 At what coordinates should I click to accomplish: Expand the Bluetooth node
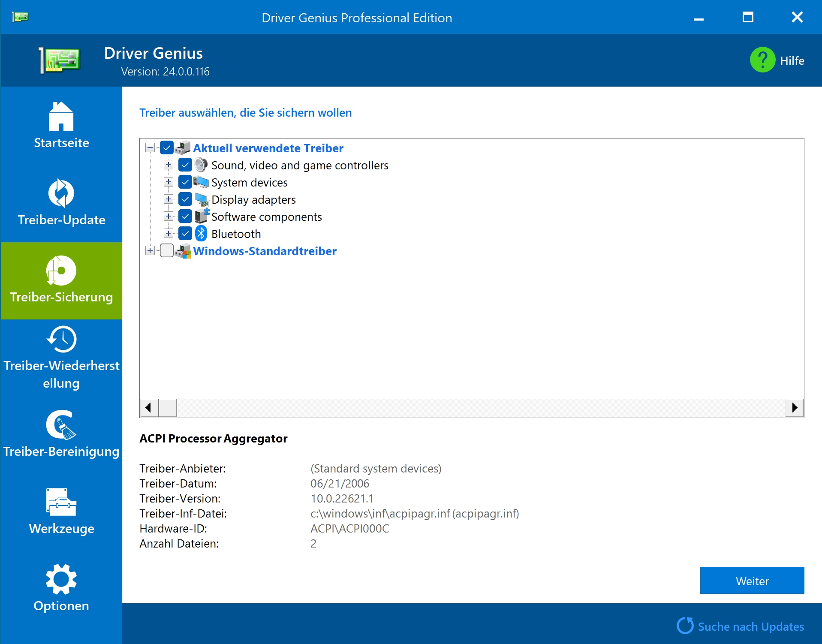pos(169,234)
